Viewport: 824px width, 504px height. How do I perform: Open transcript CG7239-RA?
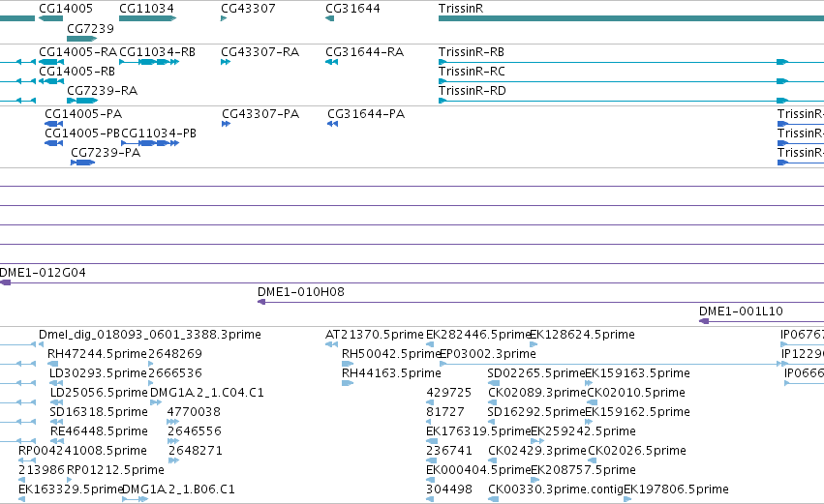point(82,101)
